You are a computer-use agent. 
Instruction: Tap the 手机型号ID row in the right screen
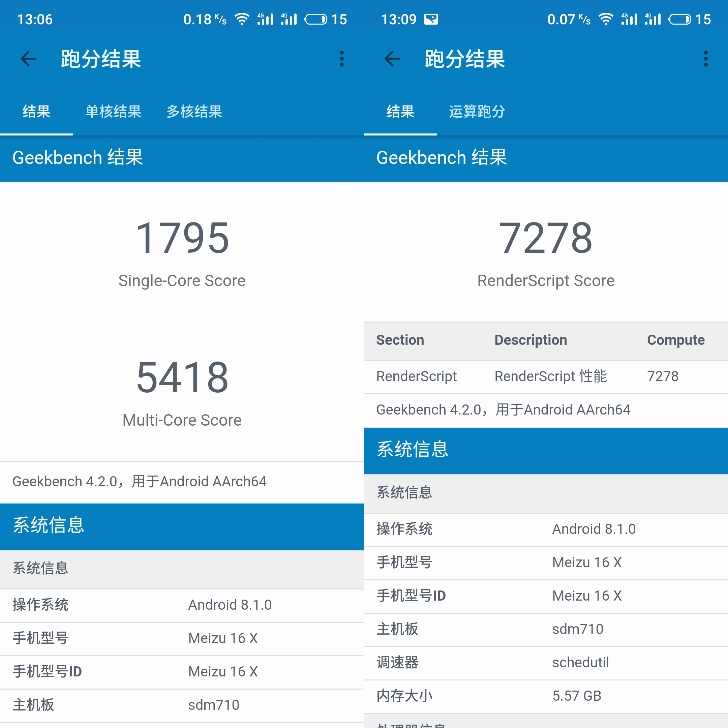pos(546,596)
